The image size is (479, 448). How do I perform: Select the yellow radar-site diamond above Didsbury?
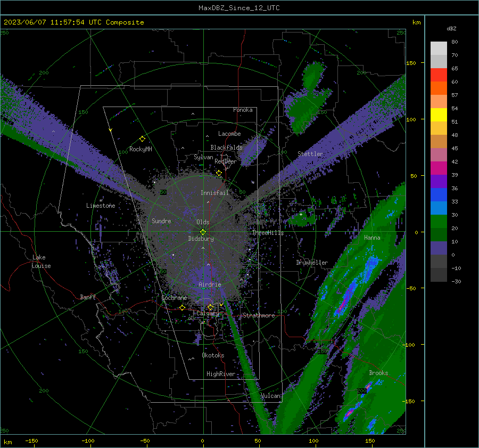[x=203, y=232]
